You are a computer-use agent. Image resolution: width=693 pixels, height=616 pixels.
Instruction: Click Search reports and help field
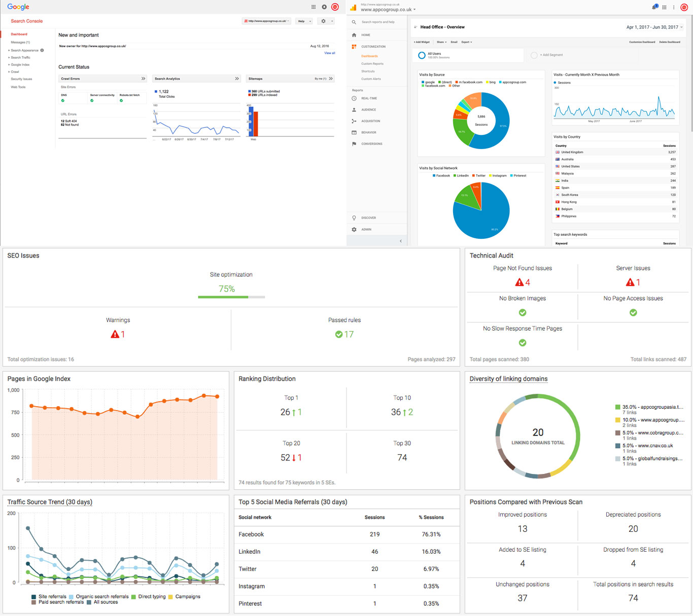coord(378,22)
